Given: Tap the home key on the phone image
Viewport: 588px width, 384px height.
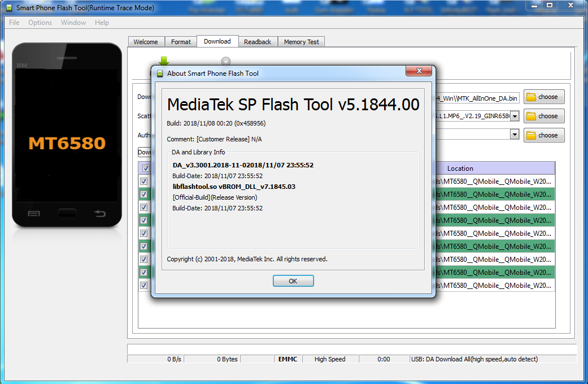Looking at the screenshot, I should pyautogui.click(x=67, y=214).
